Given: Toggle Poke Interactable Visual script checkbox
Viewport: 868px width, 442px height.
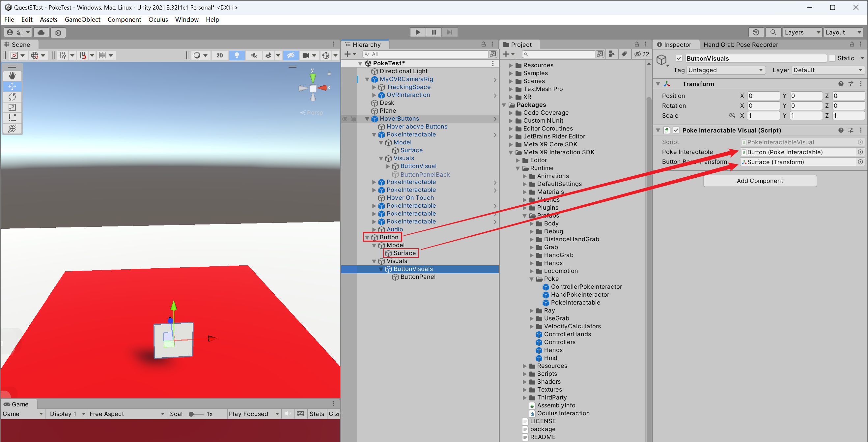Looking at the screenshot, I should pyautogui.click(x=676, y=130).
